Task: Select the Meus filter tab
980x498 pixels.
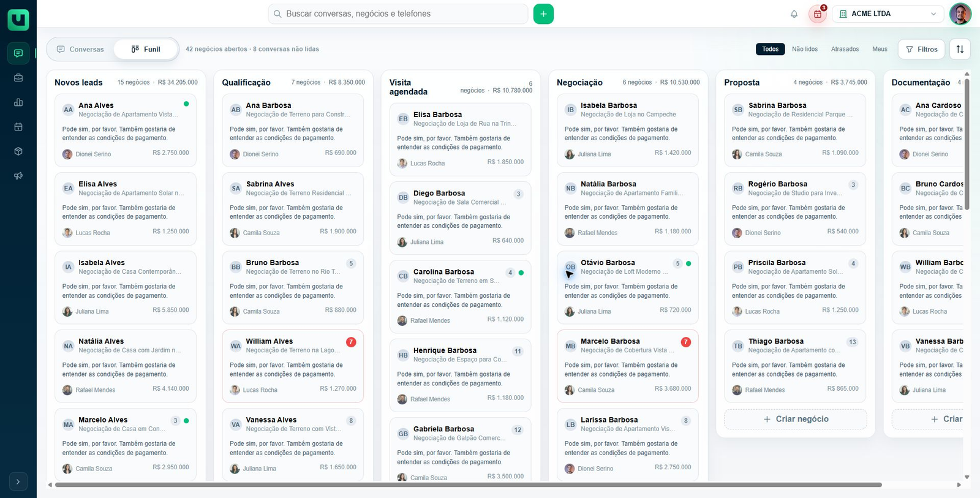Action: 880,49
